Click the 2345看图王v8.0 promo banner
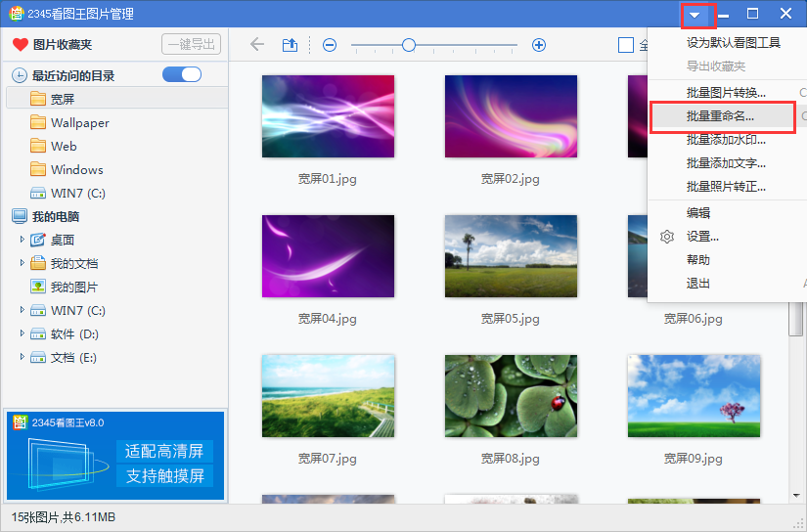Screen dimensions: 807x532 (x=115, y=456)
